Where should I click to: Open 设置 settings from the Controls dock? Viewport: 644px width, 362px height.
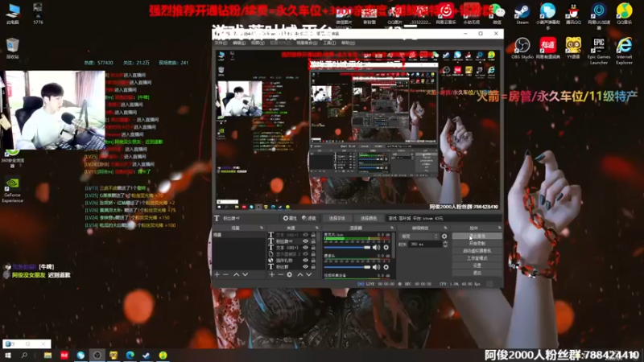477,265
